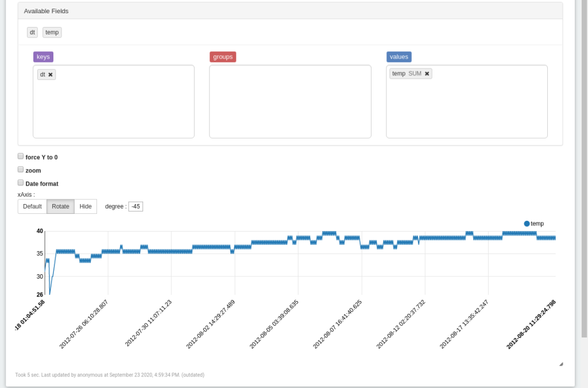Click the values label

(x=399, y=56)
